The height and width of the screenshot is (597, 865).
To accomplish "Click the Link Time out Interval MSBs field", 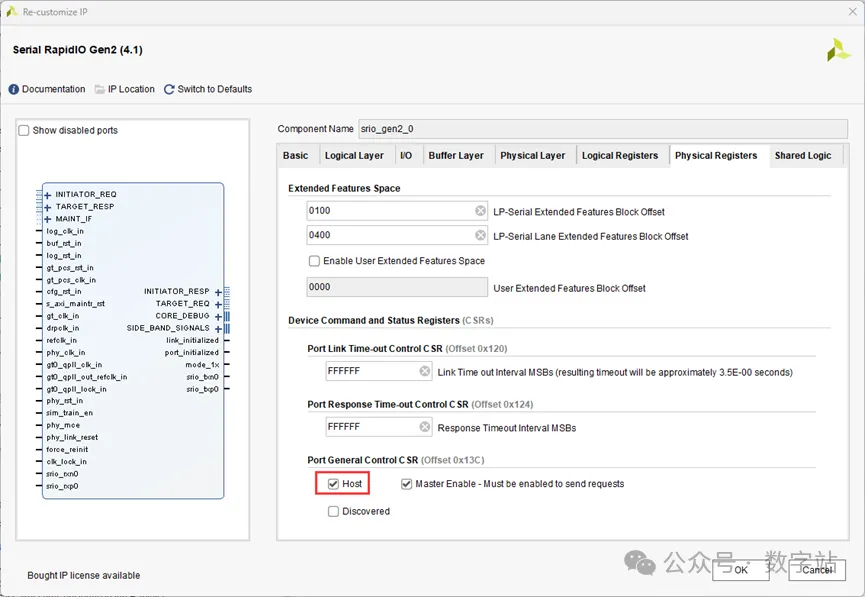I will 378,371.
